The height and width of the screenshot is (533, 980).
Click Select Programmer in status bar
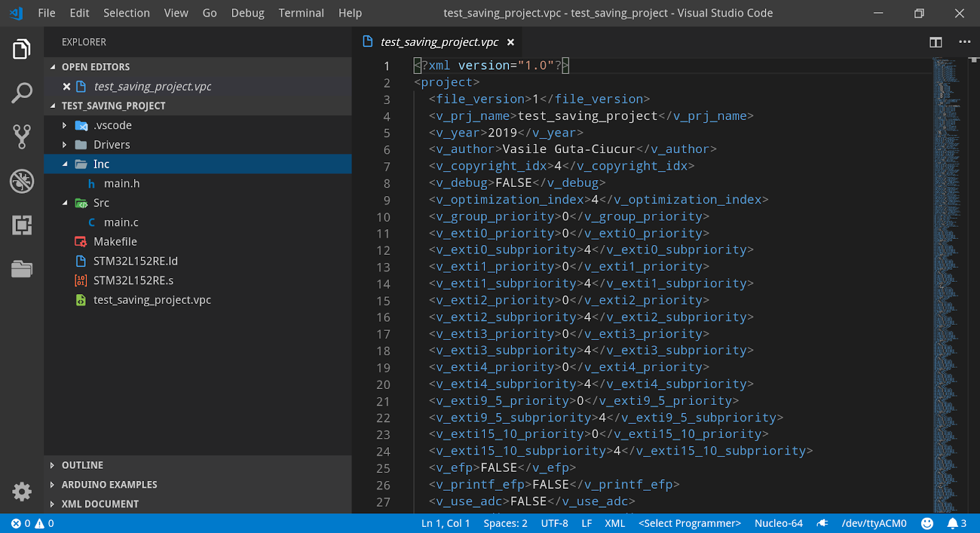point(690,523)
